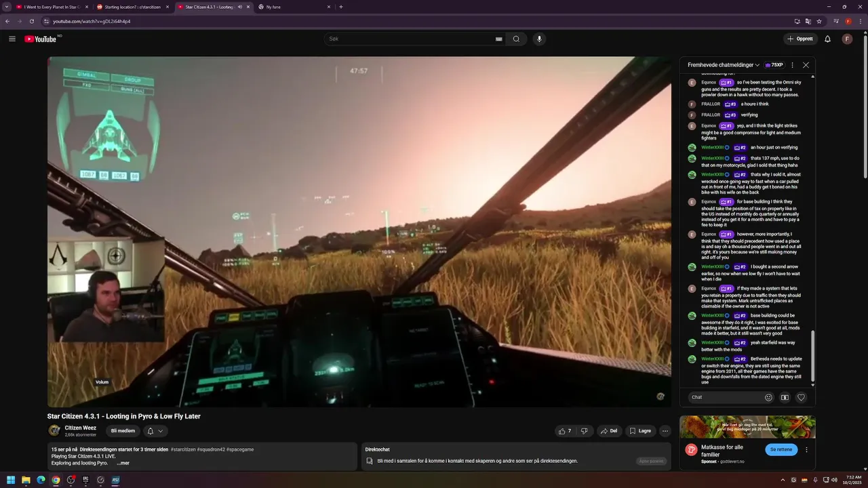868x488 pixels.
Task: Open chat options three-dot menu
Action: click(x=792, y=65)
